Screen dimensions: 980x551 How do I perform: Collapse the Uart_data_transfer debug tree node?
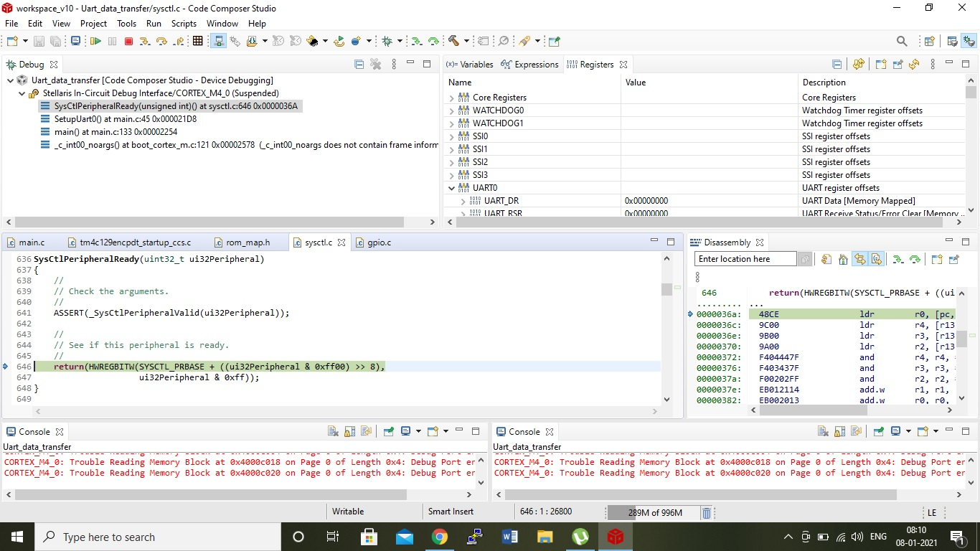(x=10, y=80)
